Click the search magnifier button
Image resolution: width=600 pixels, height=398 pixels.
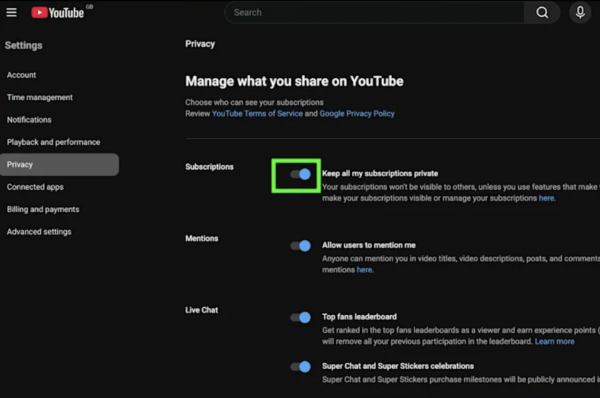pos(542,13)
